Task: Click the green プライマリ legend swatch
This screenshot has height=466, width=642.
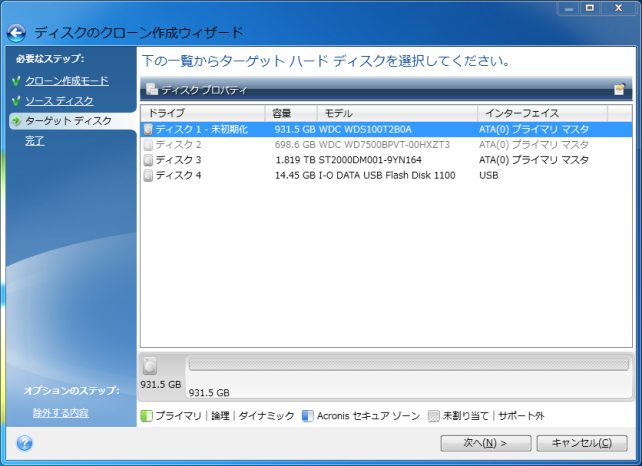Action: click(x=147, y=416)
